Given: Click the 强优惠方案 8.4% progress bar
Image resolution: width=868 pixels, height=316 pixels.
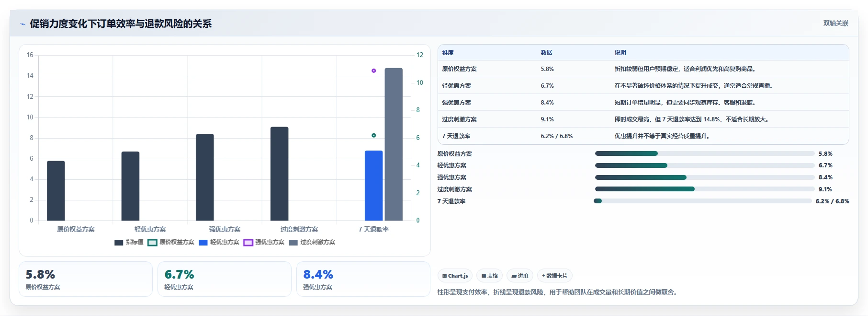Looking at the screenshot, I should point(704,177).
